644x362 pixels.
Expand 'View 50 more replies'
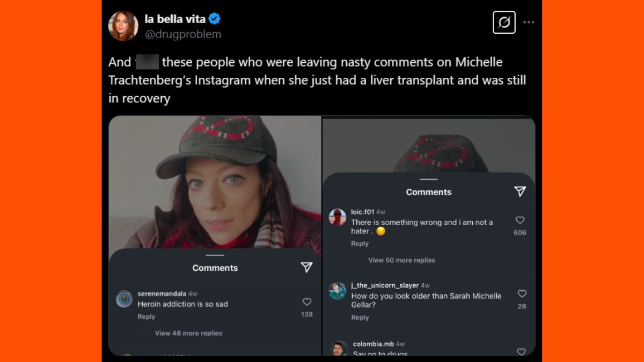point(401,260)
